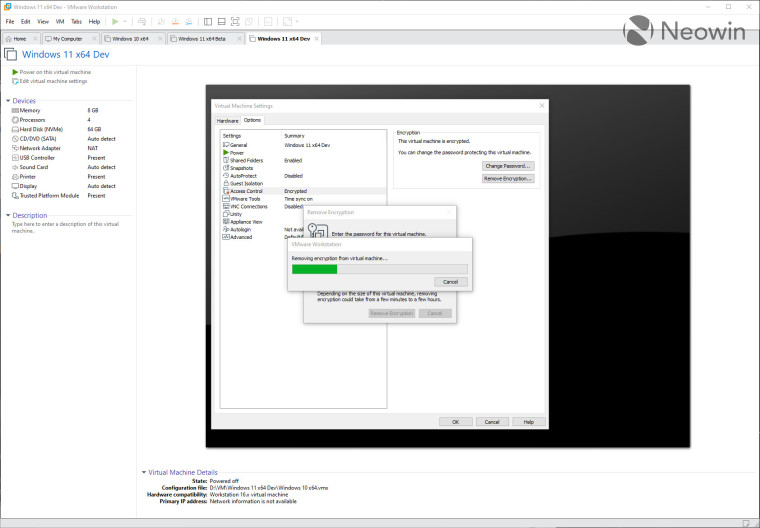Collapse the Devices section

8,101
